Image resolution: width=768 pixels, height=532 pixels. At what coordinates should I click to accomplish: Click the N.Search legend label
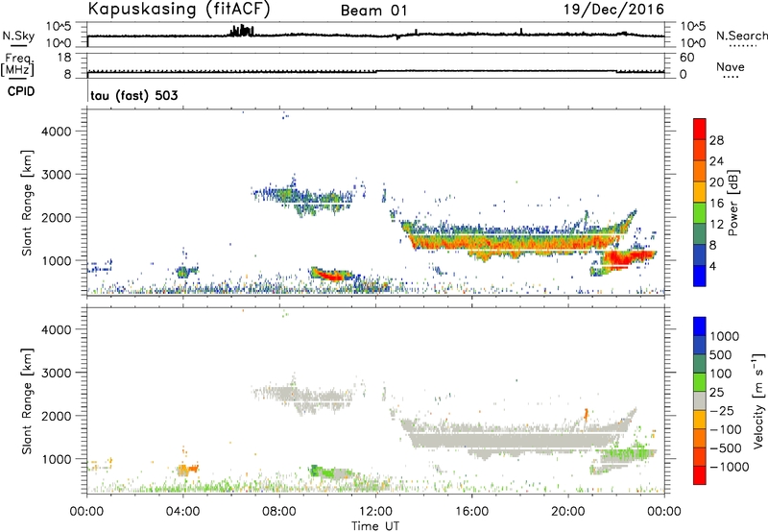pos(741,36)
